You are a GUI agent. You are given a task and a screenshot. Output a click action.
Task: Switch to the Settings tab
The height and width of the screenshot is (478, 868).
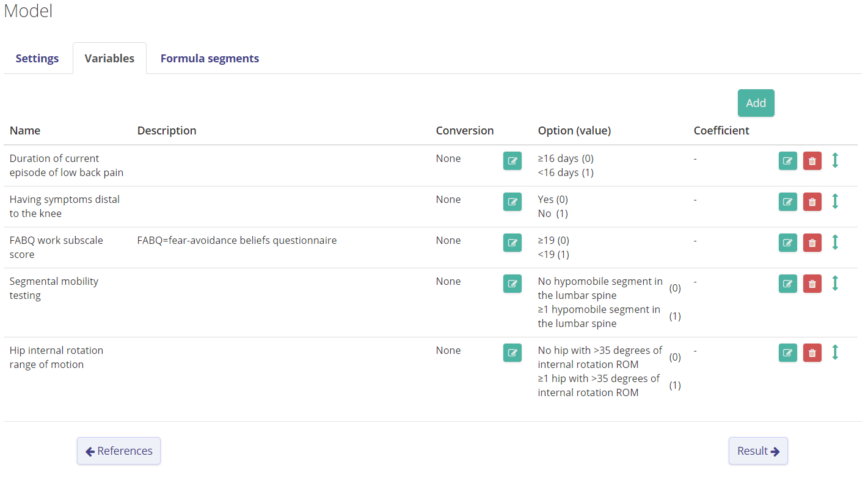point(37,59)
